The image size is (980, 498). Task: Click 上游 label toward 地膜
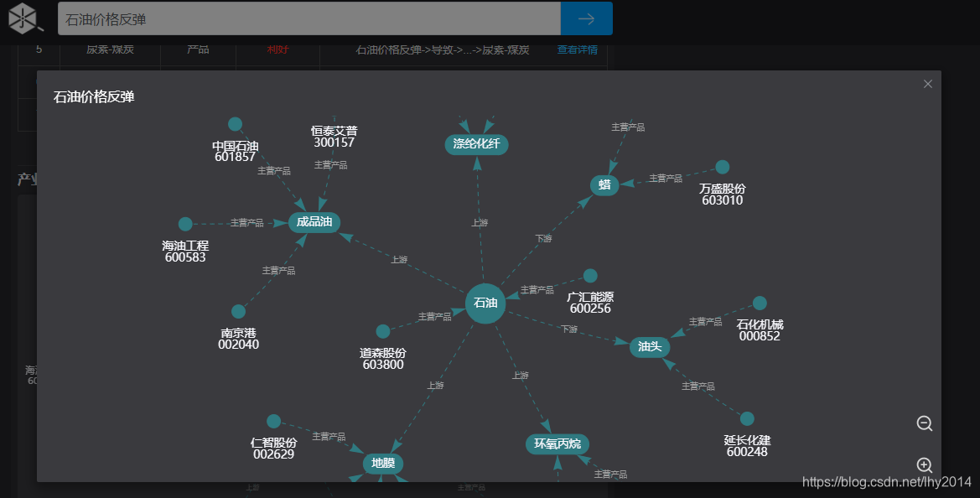point(436,386)
